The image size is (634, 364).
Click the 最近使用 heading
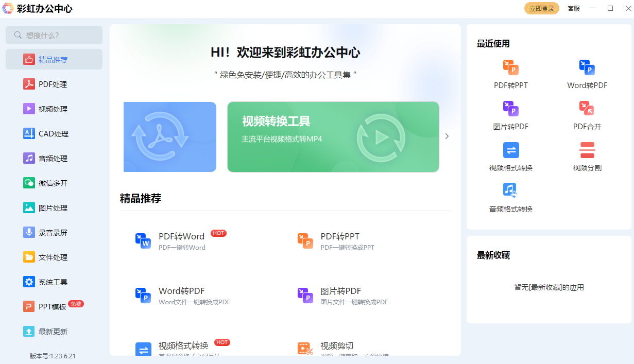point(493,44)
